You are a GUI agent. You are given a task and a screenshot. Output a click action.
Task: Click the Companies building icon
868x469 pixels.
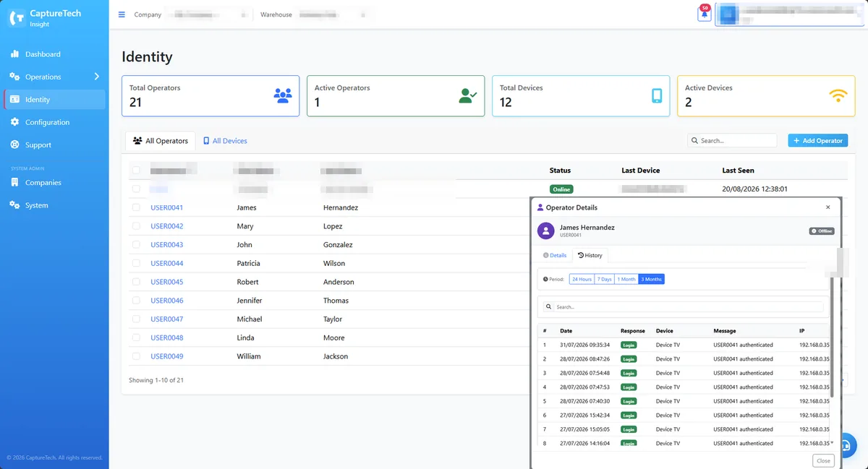(14, 183)
